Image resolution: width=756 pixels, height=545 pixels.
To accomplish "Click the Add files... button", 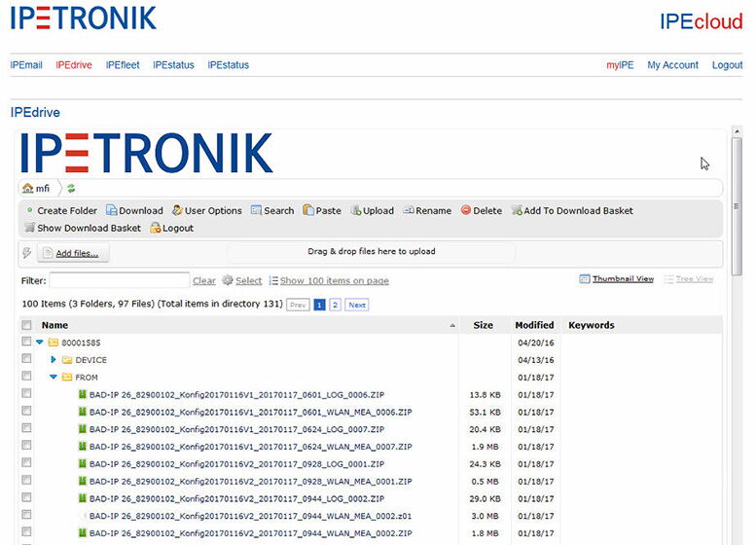I will pyautogui.click(x=74, y=253).
